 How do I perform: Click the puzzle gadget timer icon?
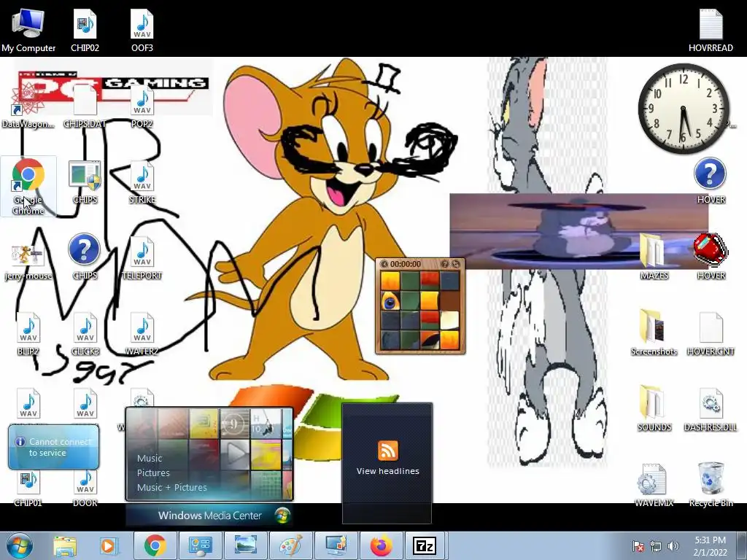(x=384, y=264)
